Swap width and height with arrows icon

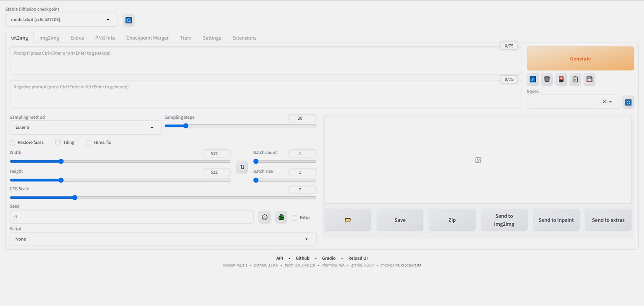(x=242, y=167)
